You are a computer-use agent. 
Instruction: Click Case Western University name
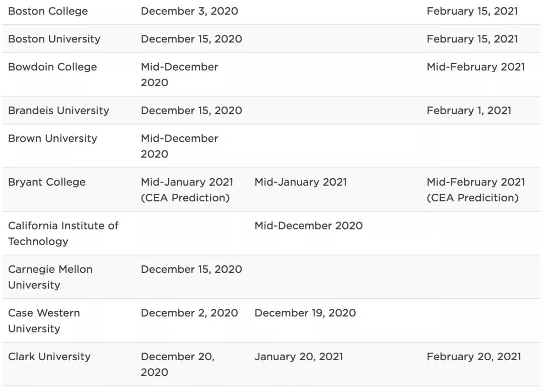[44, 320]
